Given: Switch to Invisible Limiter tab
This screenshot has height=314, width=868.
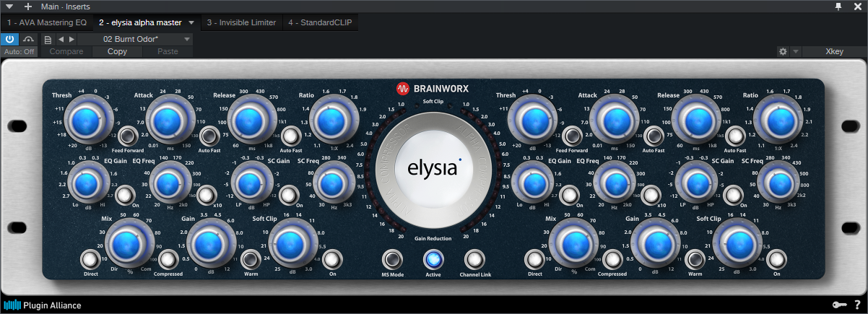Looking at the screenshot, I should 242,22.
